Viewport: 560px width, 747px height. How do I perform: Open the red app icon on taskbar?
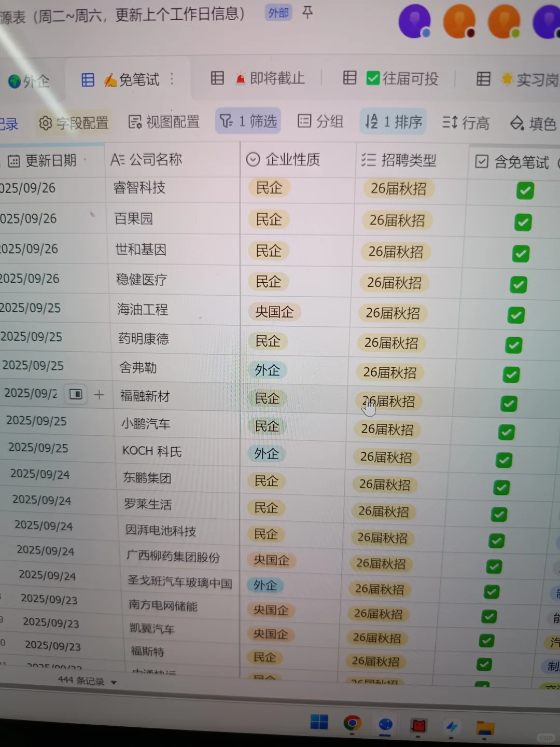pos(418,726)
